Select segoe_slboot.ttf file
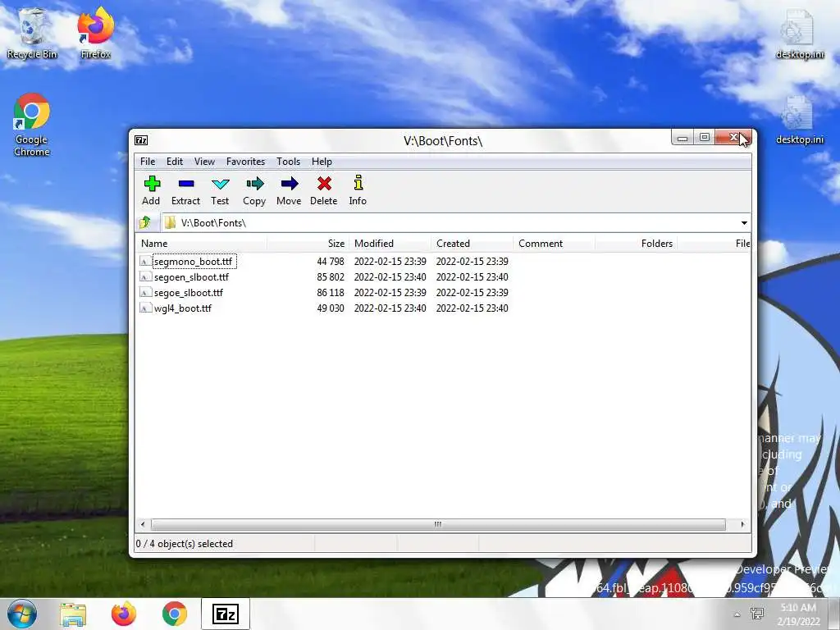The image size is (840, 630). point(189,293)
